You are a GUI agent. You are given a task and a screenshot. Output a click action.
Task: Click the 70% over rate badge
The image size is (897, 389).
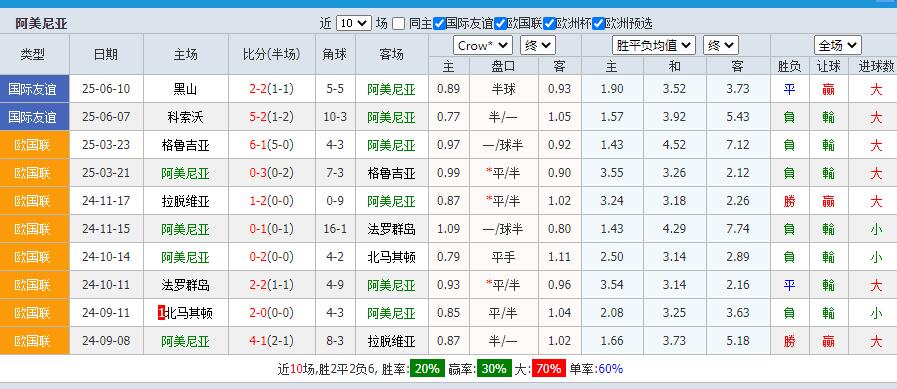pyautogui.click(x=549, y=369)
